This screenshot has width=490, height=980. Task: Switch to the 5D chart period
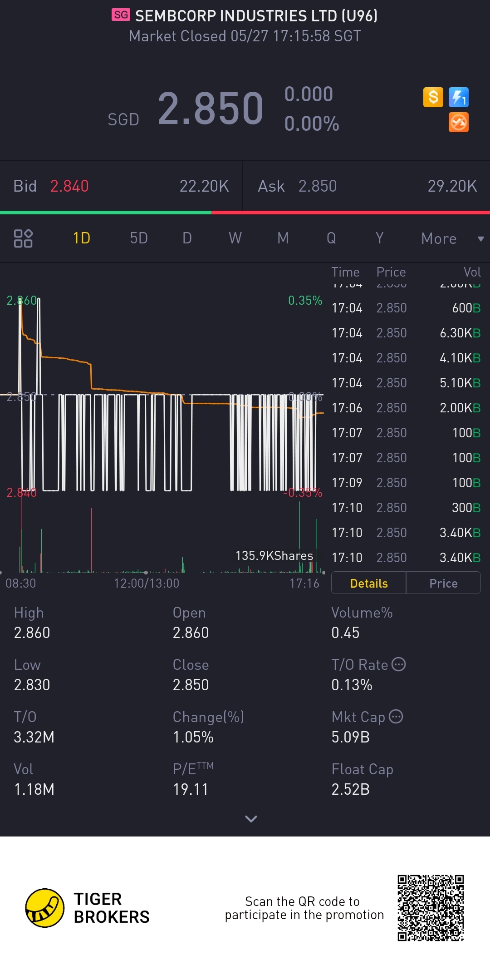click(x=139, y=238)
